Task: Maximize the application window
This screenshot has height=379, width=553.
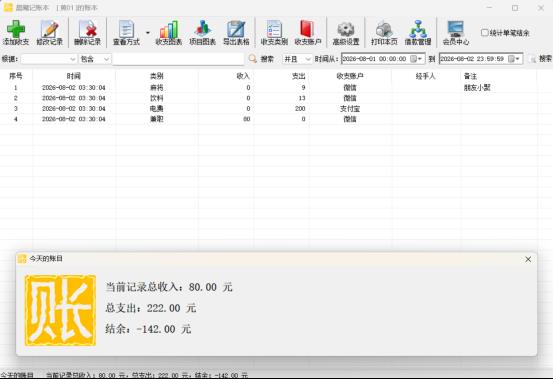Action: coord(515,8)
